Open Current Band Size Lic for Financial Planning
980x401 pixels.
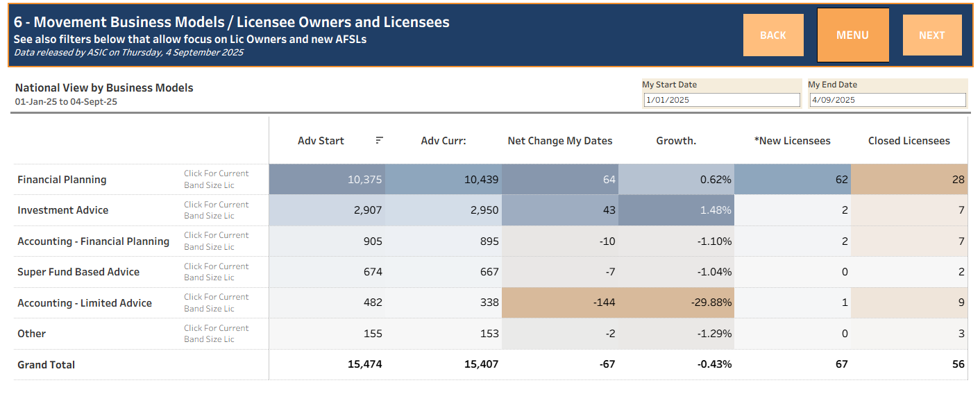[217, 178]
